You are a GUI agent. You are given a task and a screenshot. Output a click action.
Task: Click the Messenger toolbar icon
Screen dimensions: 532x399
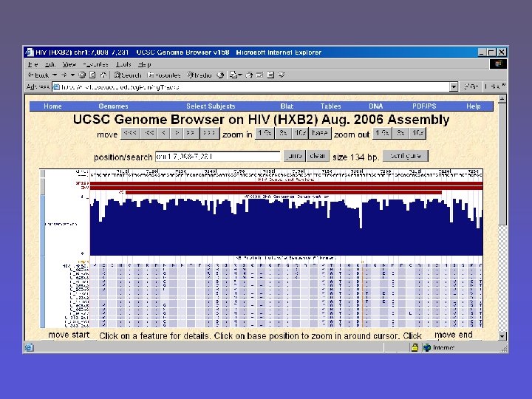[x=282, y=75]
